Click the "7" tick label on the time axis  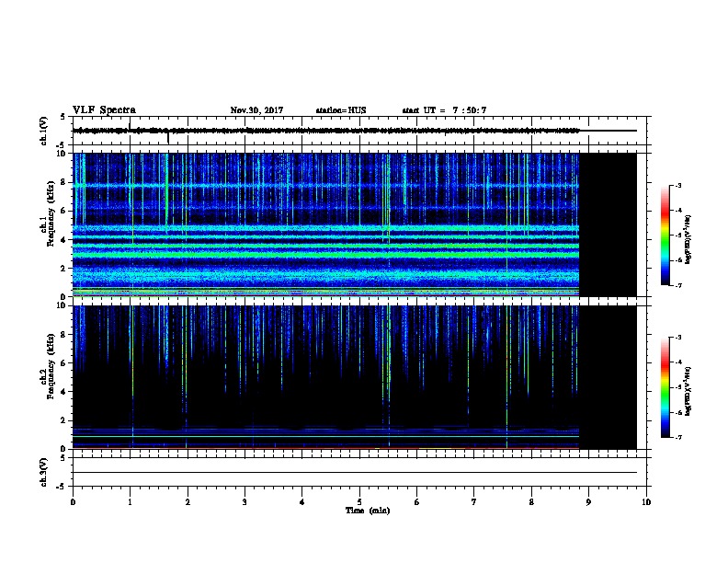point(474,502)
